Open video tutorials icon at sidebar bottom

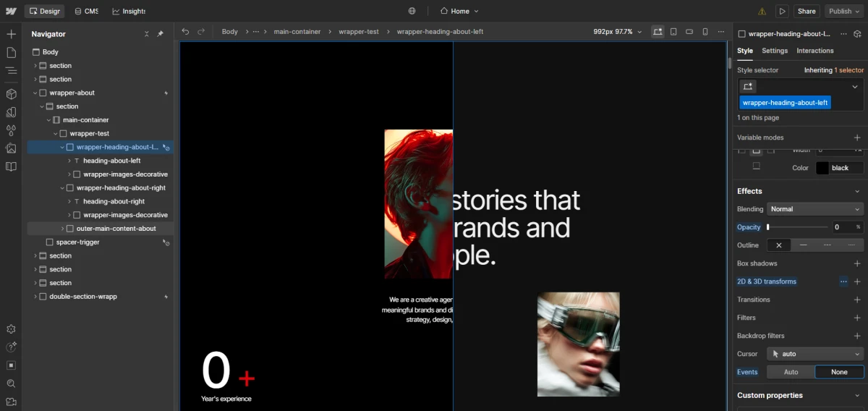11,402
